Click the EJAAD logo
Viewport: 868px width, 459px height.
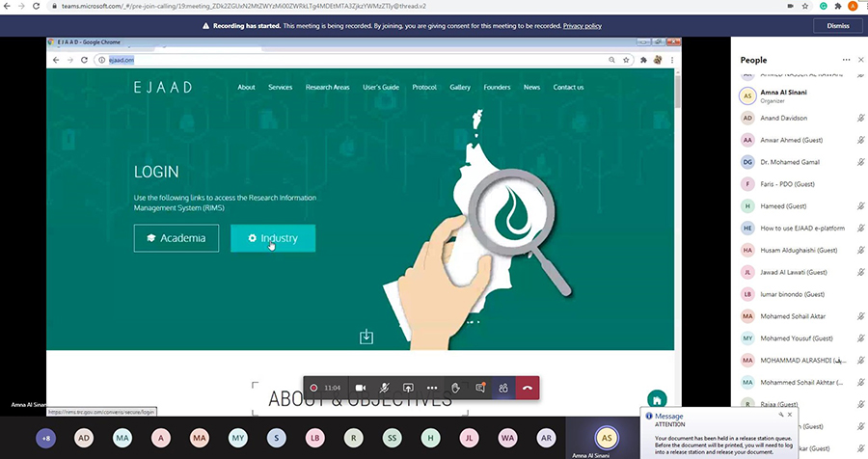pyautogui.click(x=163, y=88)
